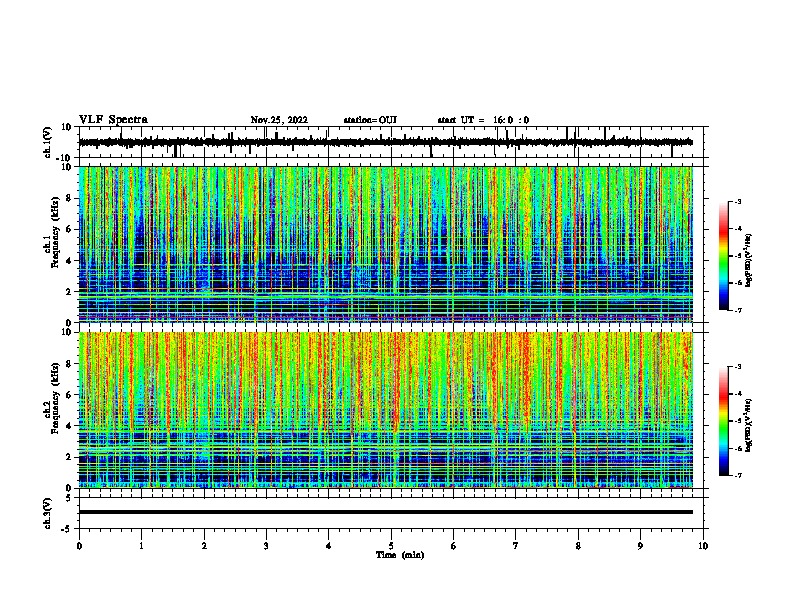Screen dimensions: 792x612
Task: Click the '-3' label on upper color scale
Action: pyautogui.click(x=738, y=201)
